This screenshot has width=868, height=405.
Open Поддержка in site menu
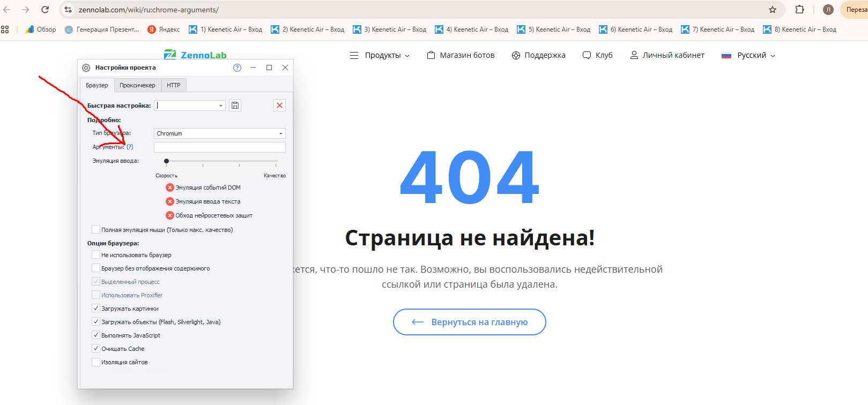tap(539, 55)
